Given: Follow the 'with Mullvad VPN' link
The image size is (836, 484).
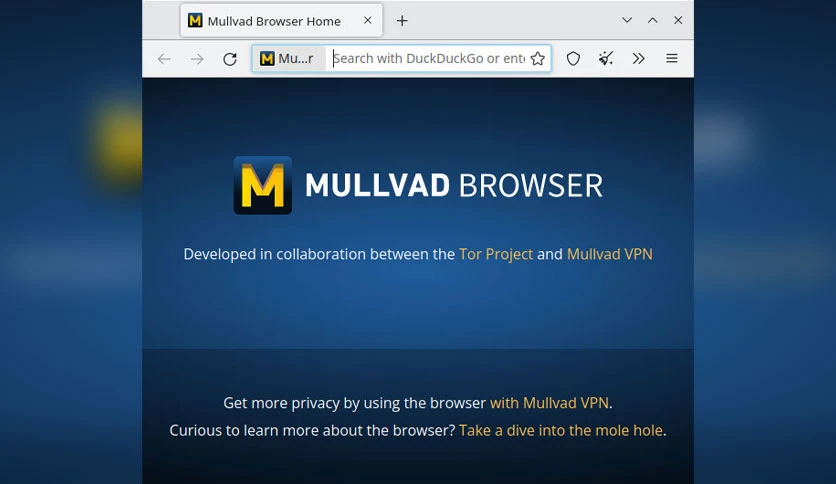Looking at the screenshot, I should pos(549,403).
